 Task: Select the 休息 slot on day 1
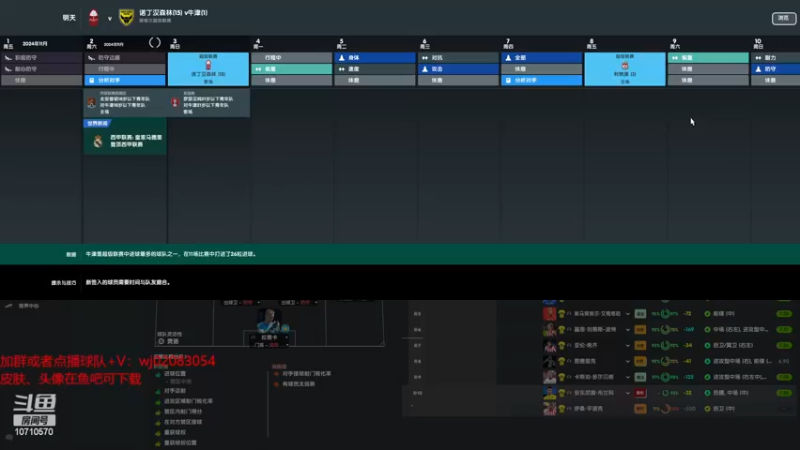42,80
